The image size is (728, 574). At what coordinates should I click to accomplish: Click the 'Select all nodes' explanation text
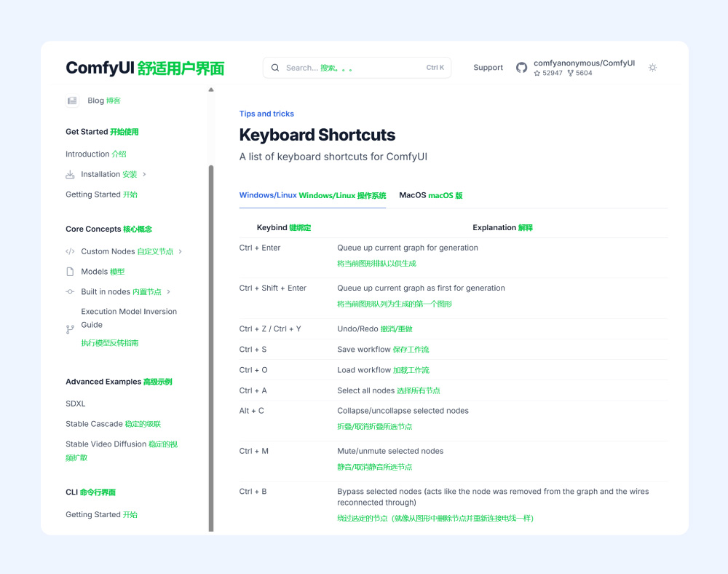coord(366,390)
